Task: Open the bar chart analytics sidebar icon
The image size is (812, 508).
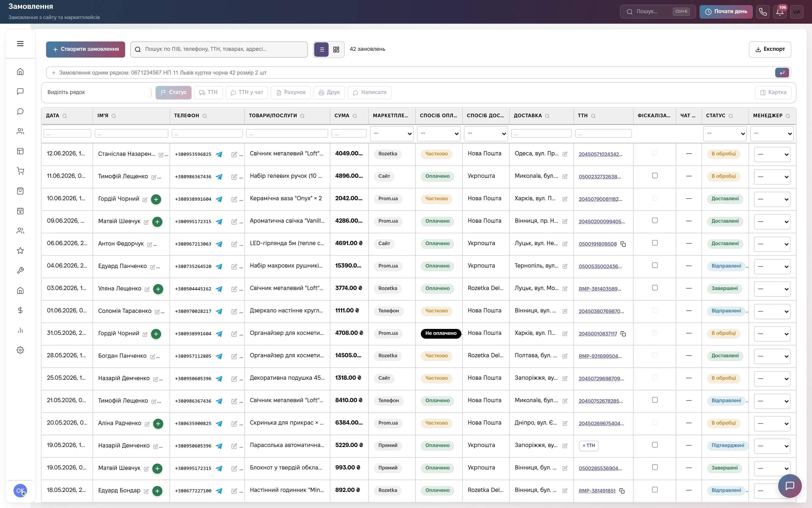Action: [x=20, y=330]
